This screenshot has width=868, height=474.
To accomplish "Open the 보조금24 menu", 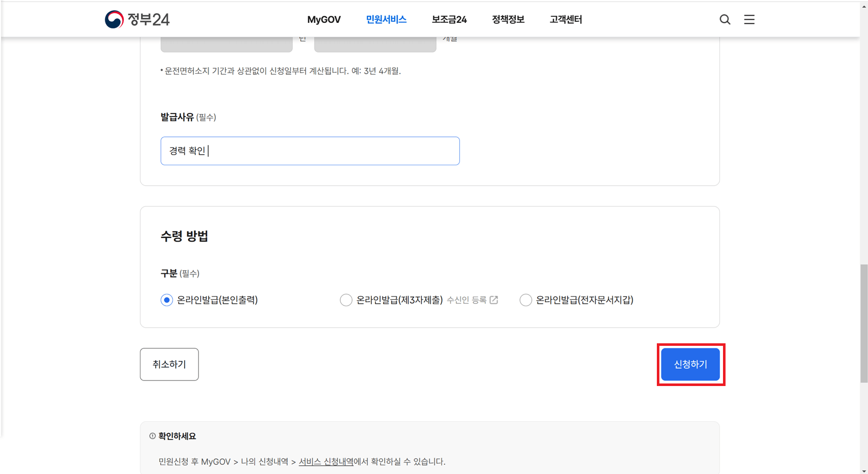I will (x=449, y=19).
